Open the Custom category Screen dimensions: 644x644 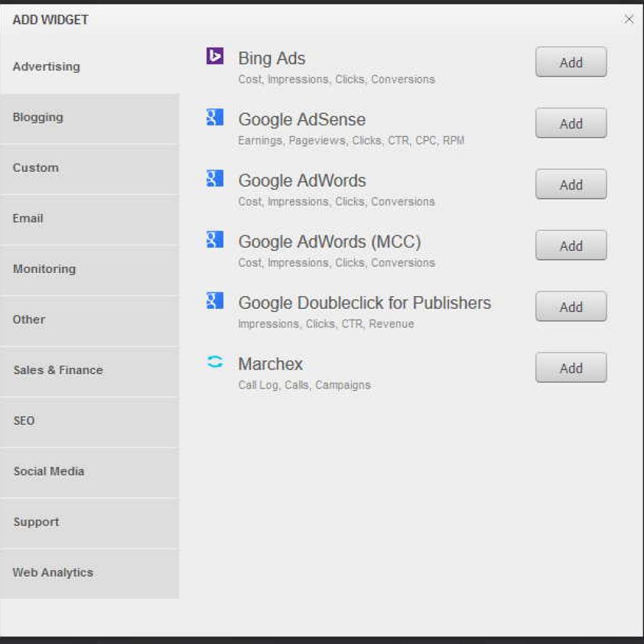(89, 169)
